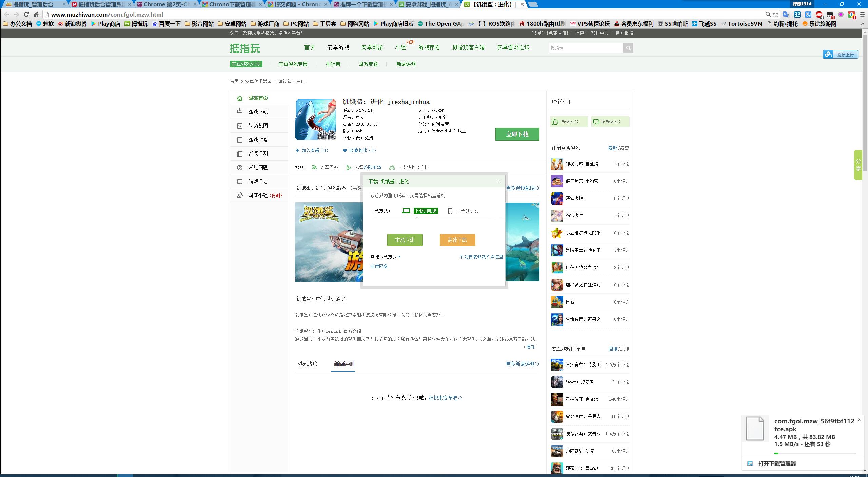Viewport: 868px width, 477px height.
Task: Click the green 立即下载 button
Action: (x=517, y=134)
